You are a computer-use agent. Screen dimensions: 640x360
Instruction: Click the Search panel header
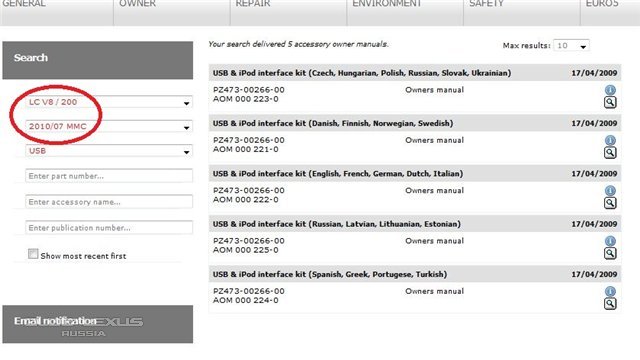click(x=98, y=60)
